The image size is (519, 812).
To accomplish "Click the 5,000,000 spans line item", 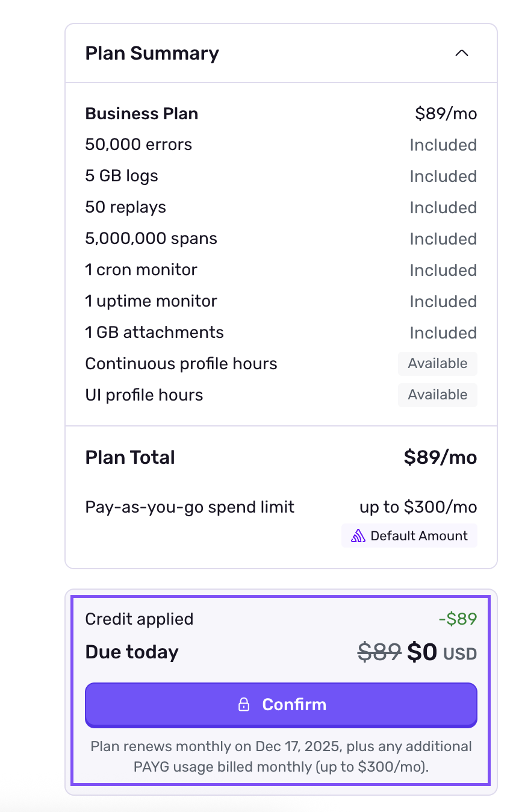I will click(x=151, y=239).
